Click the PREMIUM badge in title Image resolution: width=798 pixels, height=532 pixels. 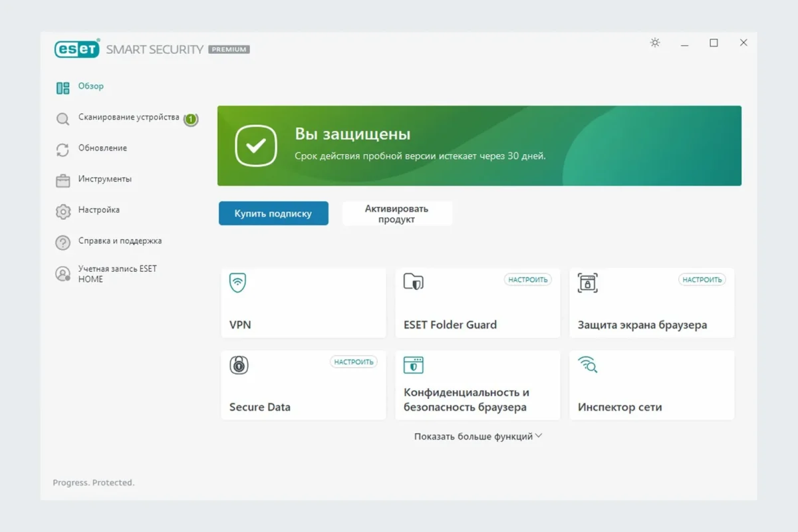[x=229, y=49]
